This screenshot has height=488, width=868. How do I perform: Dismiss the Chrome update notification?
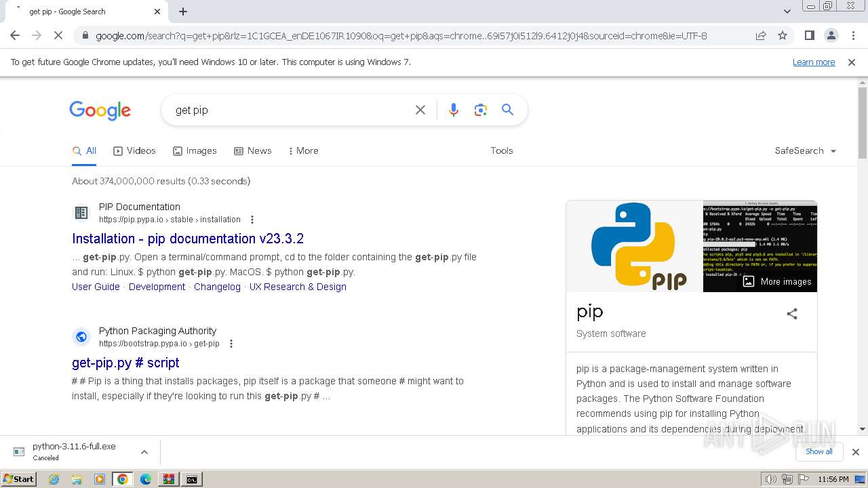tap(852, 62)
